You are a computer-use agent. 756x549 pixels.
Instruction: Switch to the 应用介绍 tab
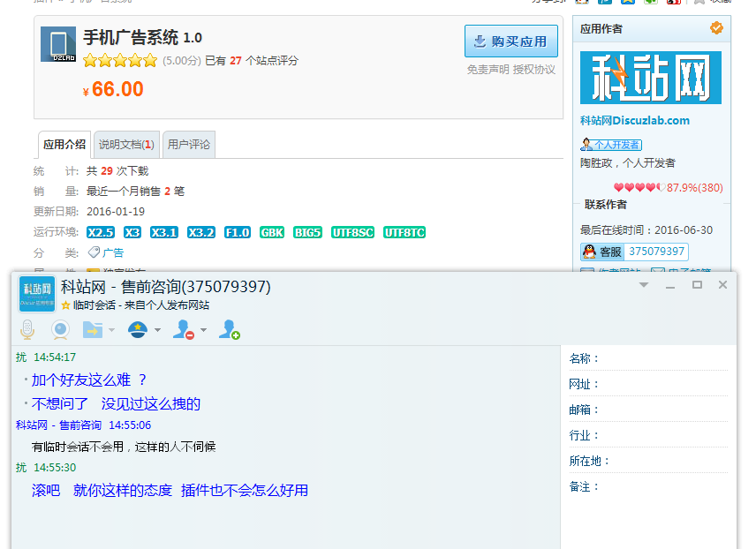[64, 145]
